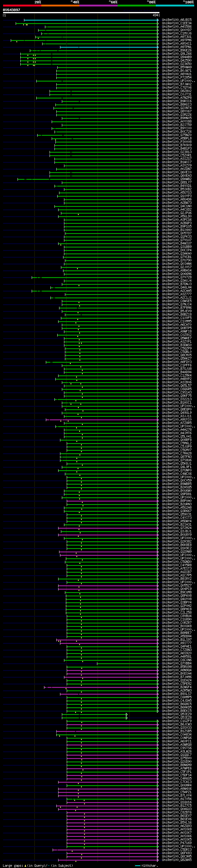
Task: Select the UniRef100_Q4PAE1 label
Action: click(x=177, y=647)
